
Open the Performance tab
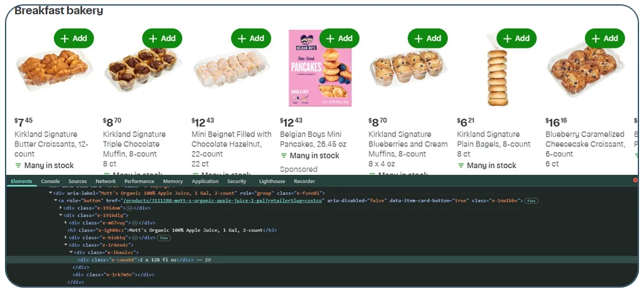pos(139,181)
